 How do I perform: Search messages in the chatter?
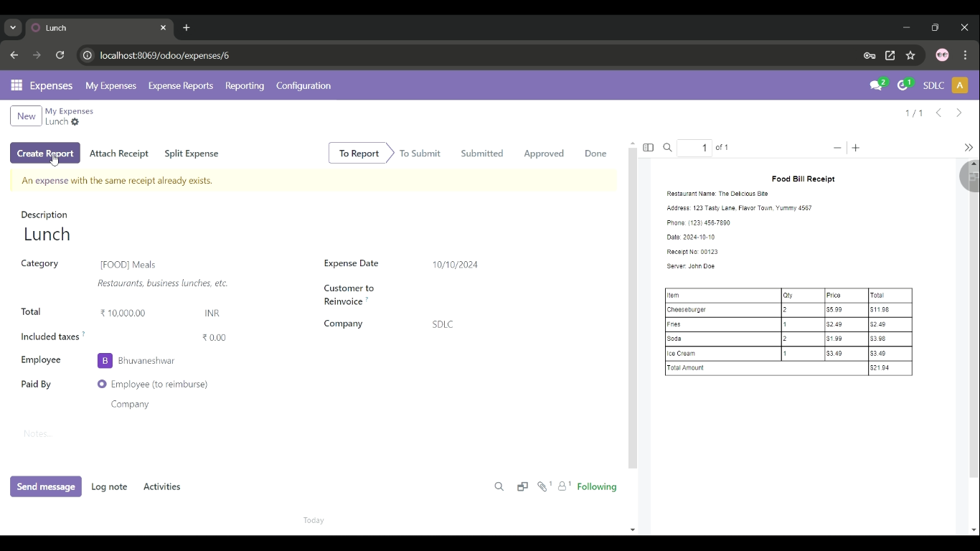[499, 486]
